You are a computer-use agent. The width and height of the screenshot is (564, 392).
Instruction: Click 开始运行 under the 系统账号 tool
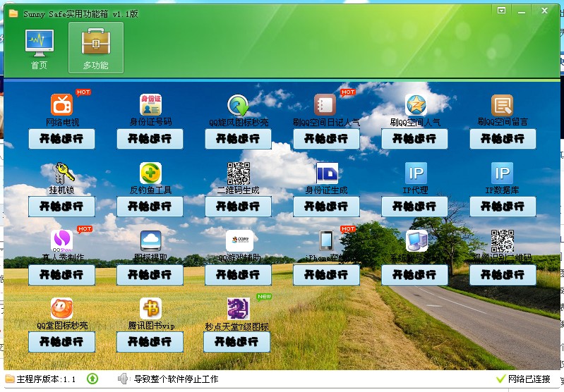click(414, 275)
